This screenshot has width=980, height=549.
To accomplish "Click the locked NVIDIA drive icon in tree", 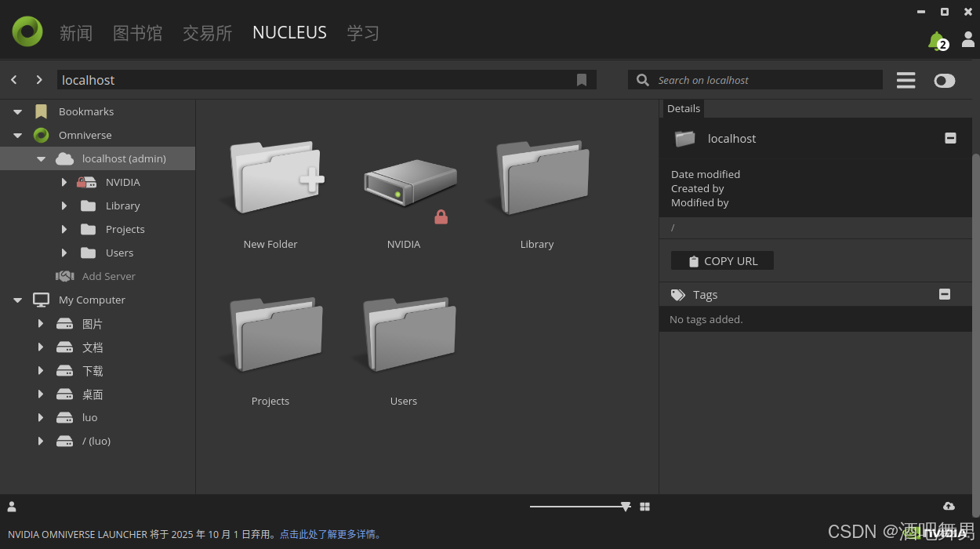I will [x=86, y=182].
